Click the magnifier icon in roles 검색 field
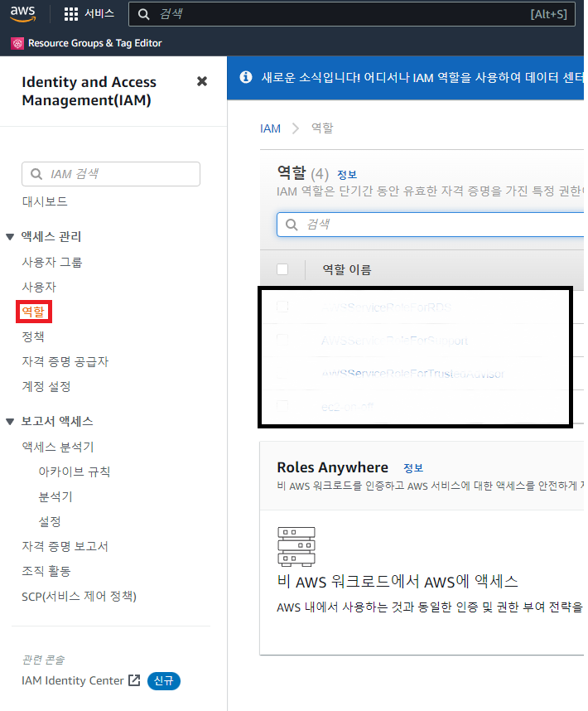The height and width of the screenshot is (711, 588). pyautogui.click(x=292, y=225)
